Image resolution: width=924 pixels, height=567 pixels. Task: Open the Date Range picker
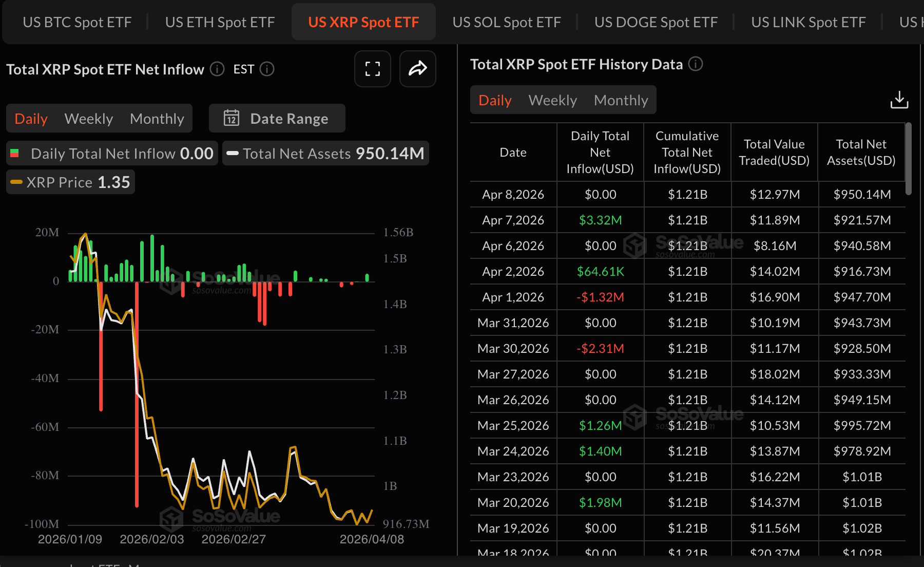point(277,118)
